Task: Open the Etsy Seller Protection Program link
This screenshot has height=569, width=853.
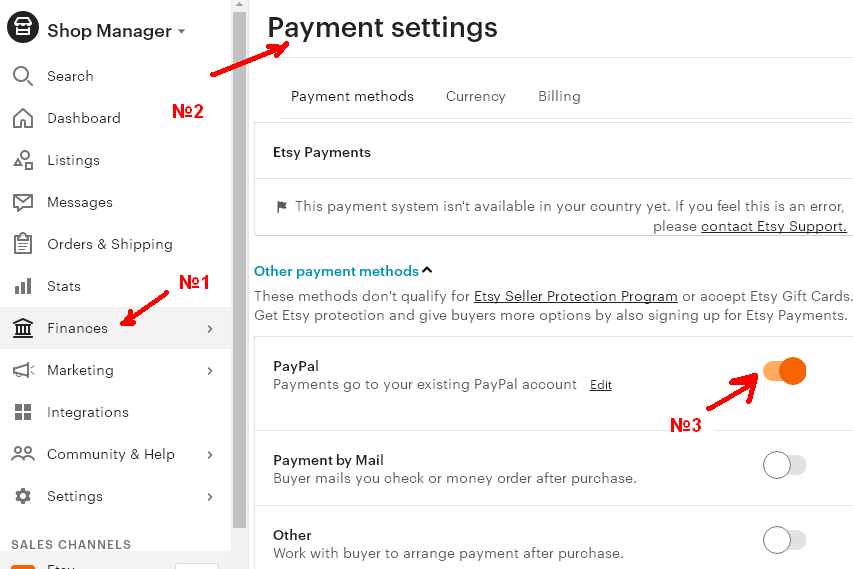Action: coord(576,296)
